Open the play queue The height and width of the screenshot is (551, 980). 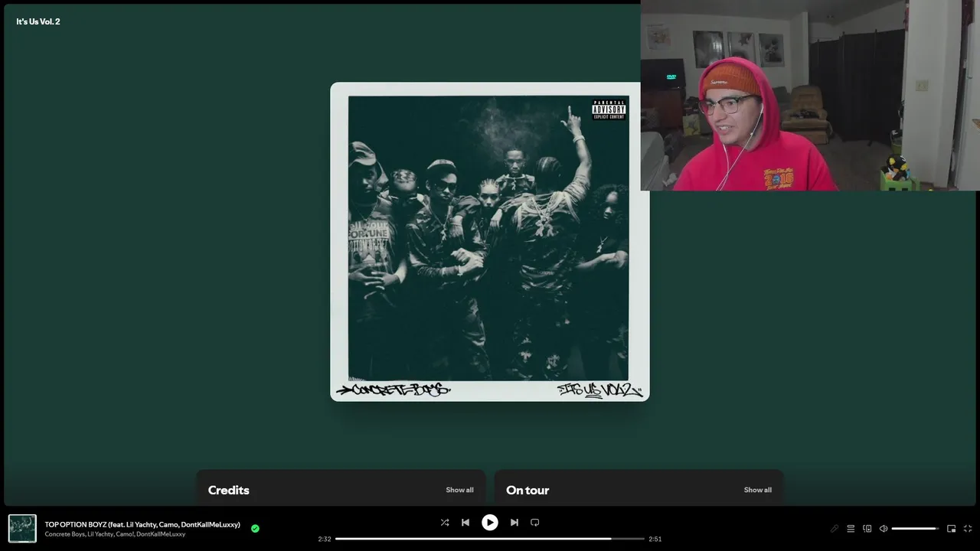pyautogui.click(x=851, y=529)
